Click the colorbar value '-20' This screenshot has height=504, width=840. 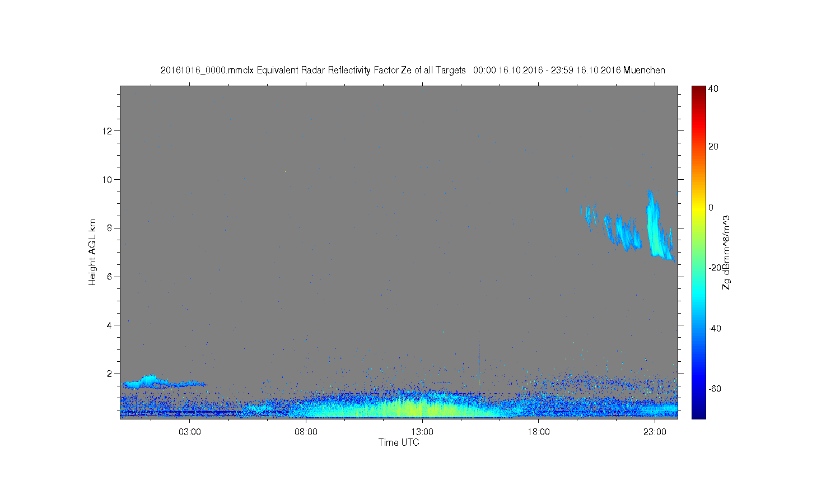pyautogui.click(x=715, y=268)
